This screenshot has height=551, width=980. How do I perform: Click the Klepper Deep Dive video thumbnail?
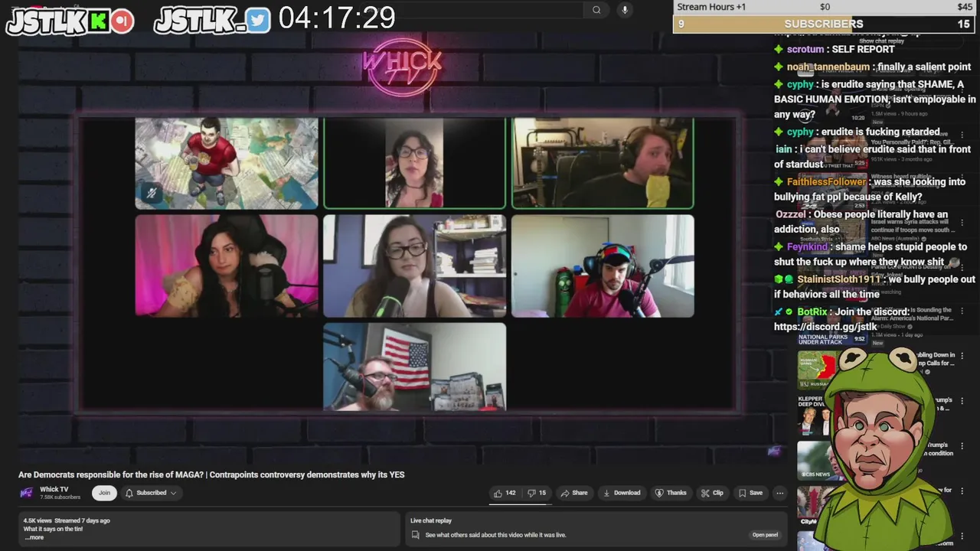(816, 415)
